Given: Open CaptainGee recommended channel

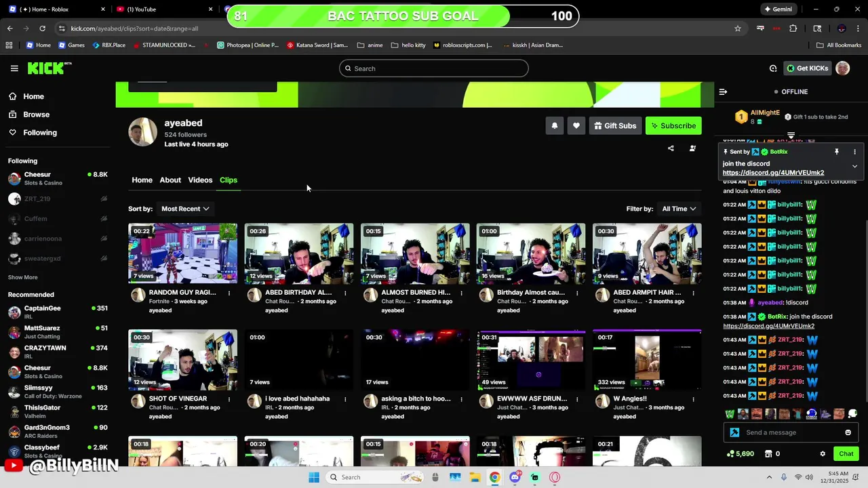Looking at the screenshot, I should click(58, 312).
